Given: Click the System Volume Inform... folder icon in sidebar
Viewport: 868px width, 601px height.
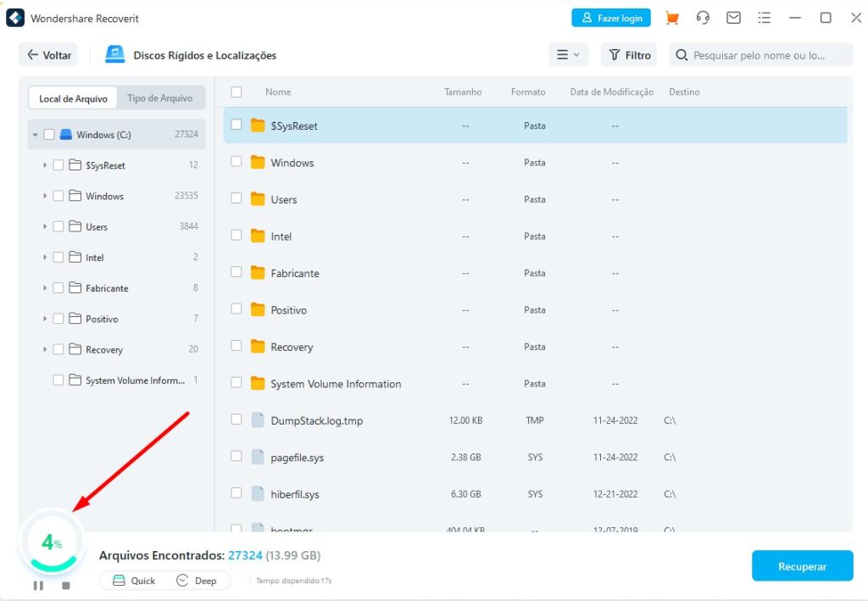Looking at the screenshot, I should [x=75, y=380].
